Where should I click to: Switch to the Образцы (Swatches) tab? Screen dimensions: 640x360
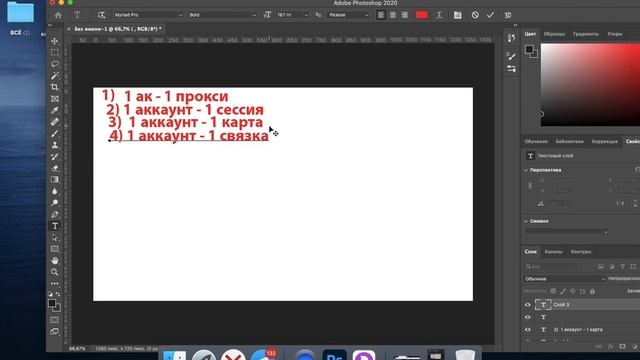tap(554, 34)
